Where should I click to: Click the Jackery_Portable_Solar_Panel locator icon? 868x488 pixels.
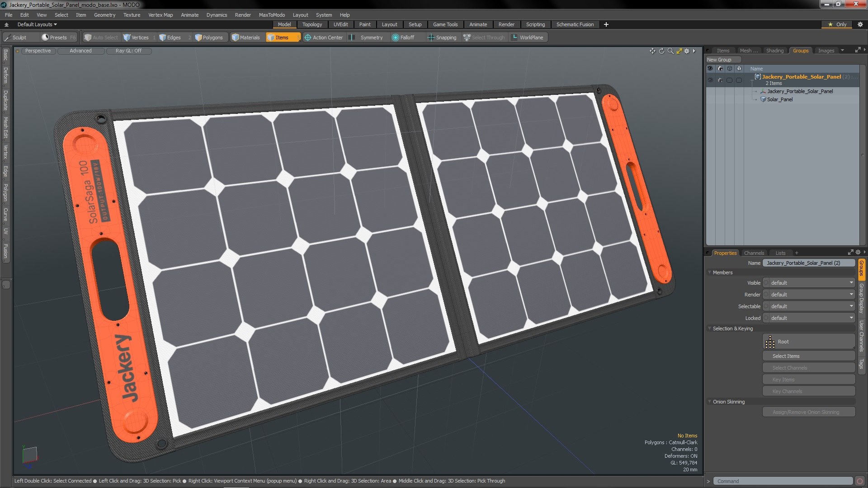(x=763, y=91)
